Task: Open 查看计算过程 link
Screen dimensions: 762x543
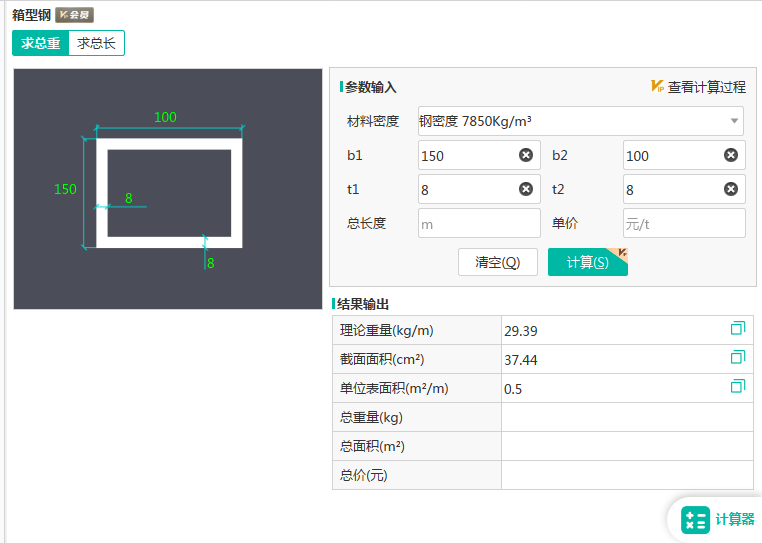Action: (x=706, y=87)
